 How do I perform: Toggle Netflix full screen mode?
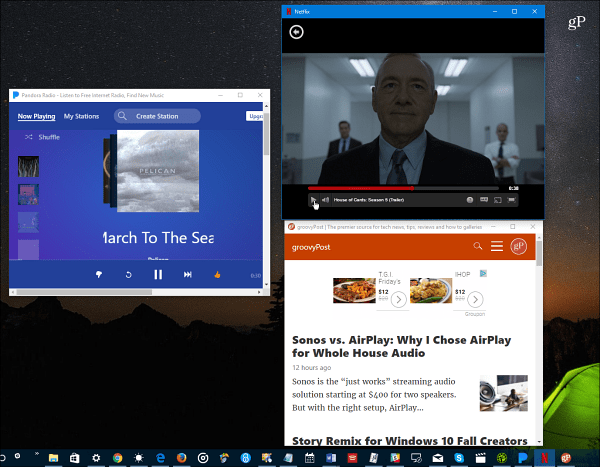(x=511, y=200)
